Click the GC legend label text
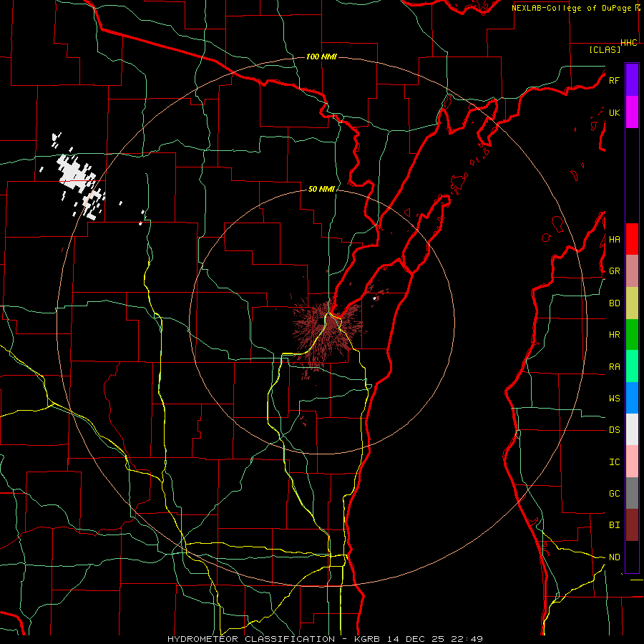The height and width of the screenshot is (644, 644). [614, 493]
